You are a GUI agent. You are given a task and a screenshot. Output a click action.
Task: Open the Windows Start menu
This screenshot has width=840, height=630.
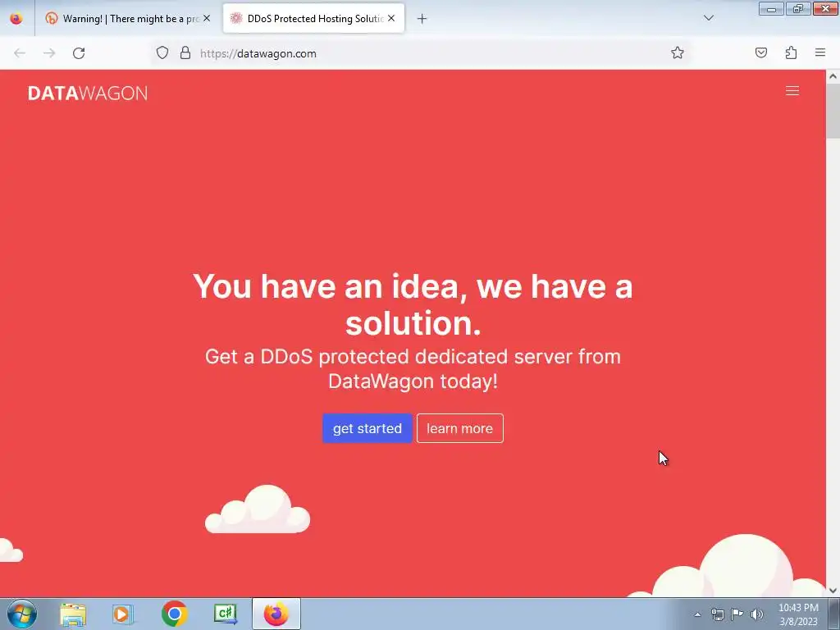pos(21,614)
